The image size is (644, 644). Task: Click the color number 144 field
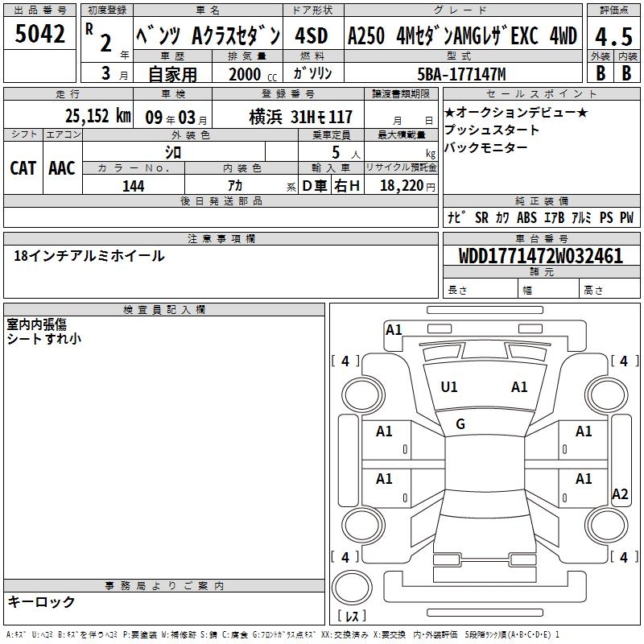(x=134, y=186)
